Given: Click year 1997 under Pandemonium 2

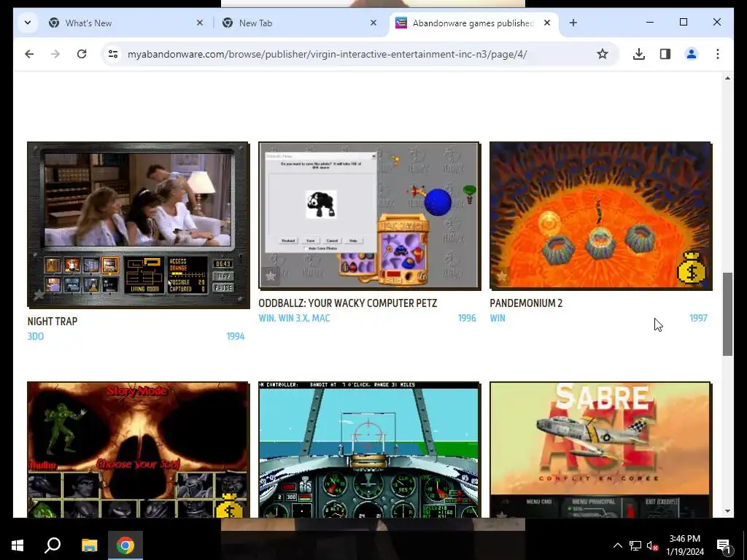Looking at the screenshot, I should (698, 318).
